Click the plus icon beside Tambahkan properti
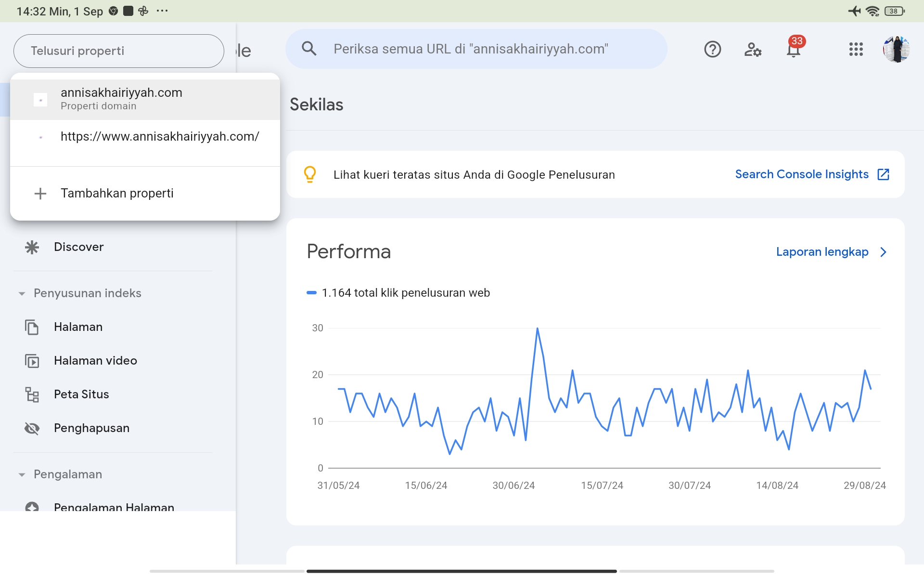 pos(40,194)
